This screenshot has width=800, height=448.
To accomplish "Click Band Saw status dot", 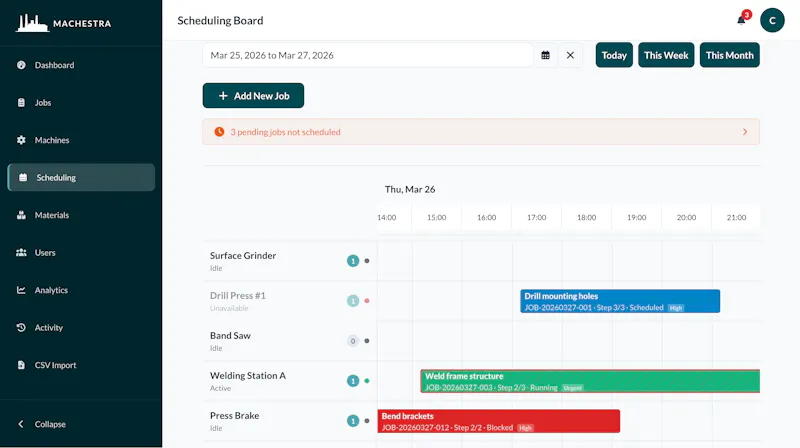I will pos(367,341).
